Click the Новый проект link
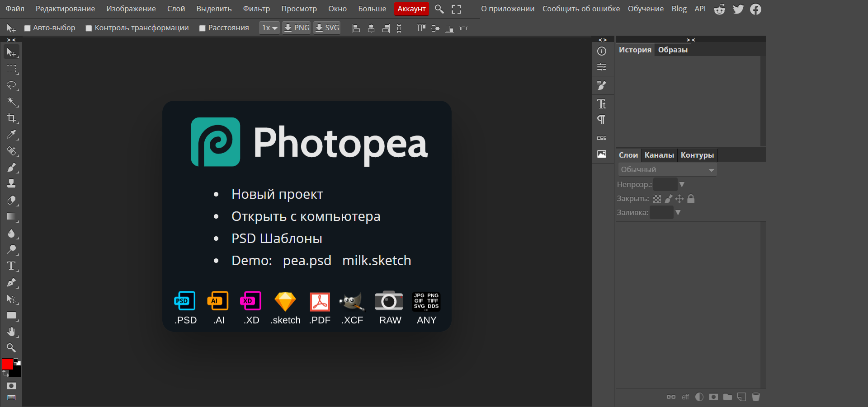Image resolution: width=868 pixels, height=407 pixels. click(277, 194)
